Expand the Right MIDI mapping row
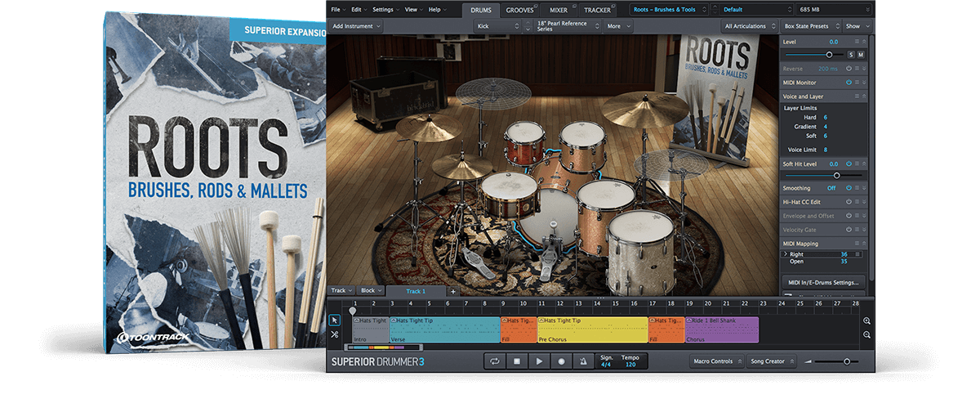Image resolution: width=980 pixels, height=399 pixels. [x=786, y=254]
